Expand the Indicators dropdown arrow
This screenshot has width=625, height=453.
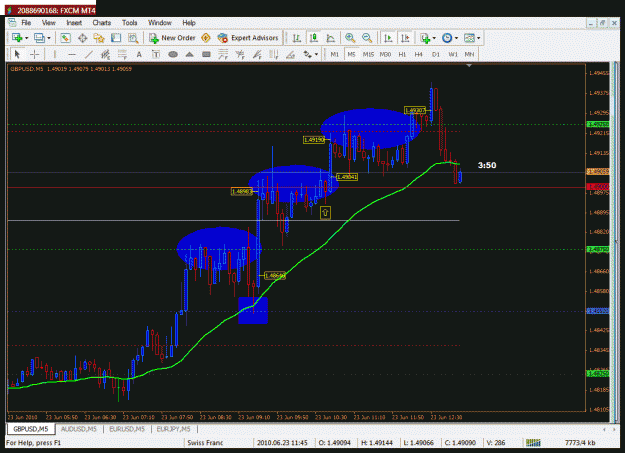coord(434,38)
